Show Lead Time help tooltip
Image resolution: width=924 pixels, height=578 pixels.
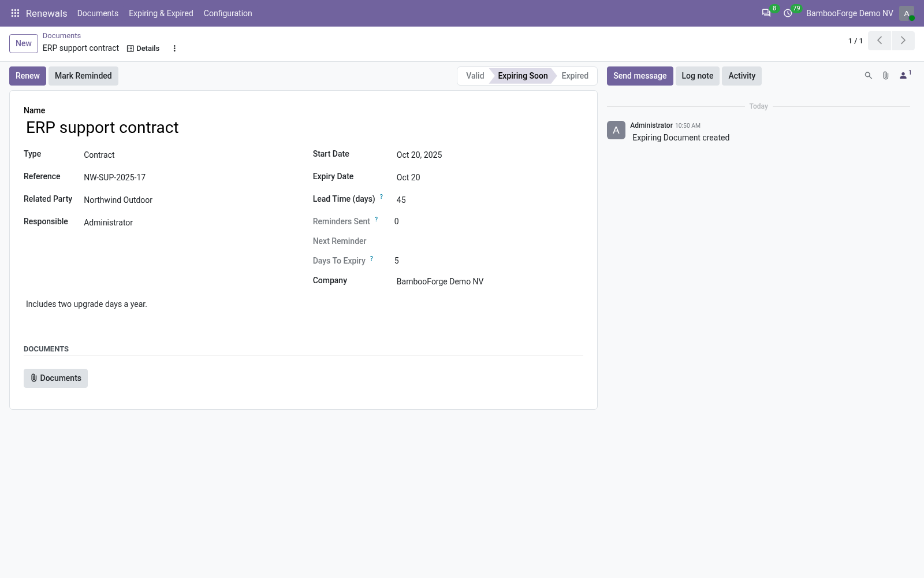[381, 197]
